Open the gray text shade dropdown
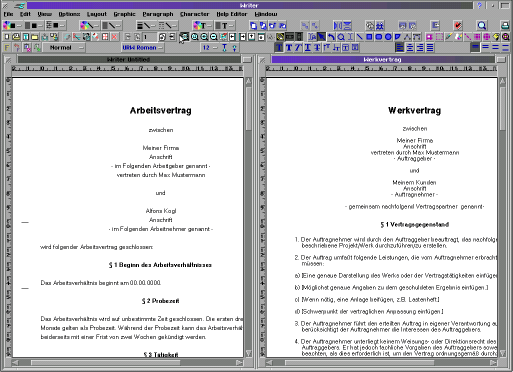The width and height of the screenshot is (513, 372). coord(224,25)
